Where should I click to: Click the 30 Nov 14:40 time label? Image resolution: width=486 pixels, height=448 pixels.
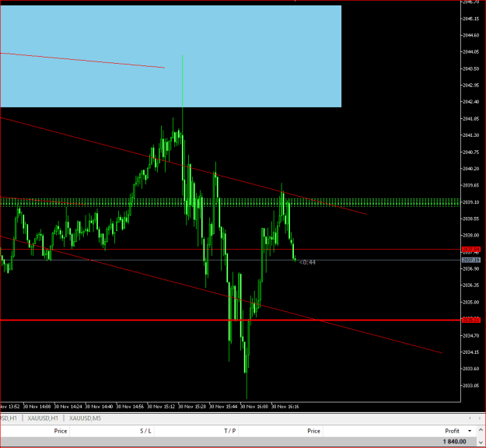tap(99, 407)
